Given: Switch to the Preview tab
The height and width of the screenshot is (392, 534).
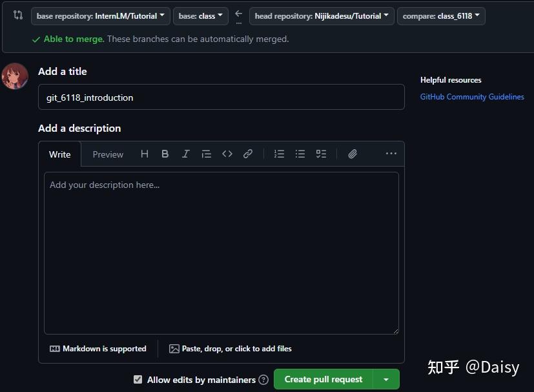Looking at the screenshot, I should coord(107,154).
